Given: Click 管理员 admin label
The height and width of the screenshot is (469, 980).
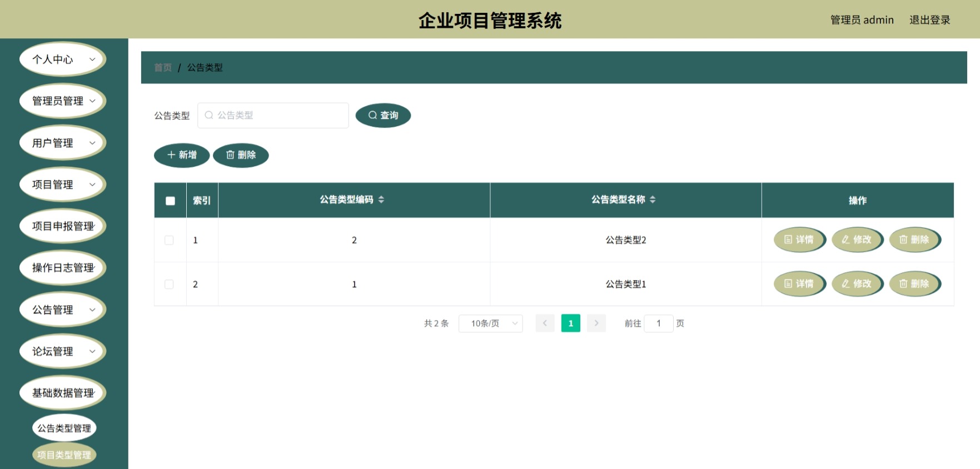Looking at the screenshot, I should [862, 20].
